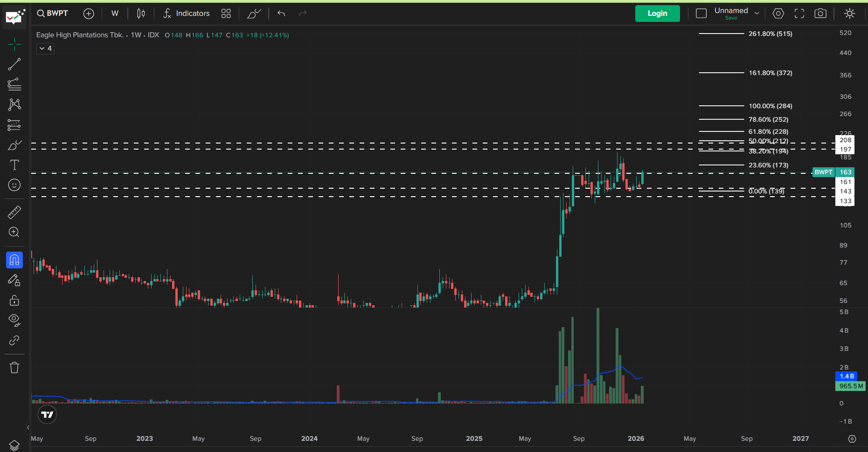Open the layout setup square icon
868x452 pixels.
point(701,14)
